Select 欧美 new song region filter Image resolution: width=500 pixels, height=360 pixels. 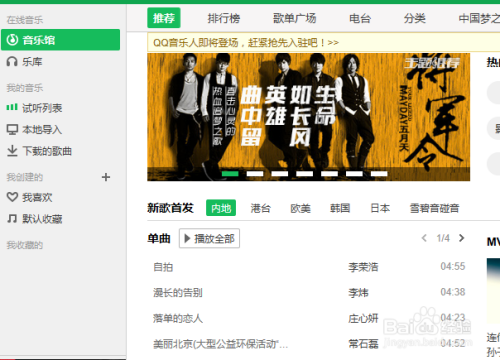tap(300, 208)
